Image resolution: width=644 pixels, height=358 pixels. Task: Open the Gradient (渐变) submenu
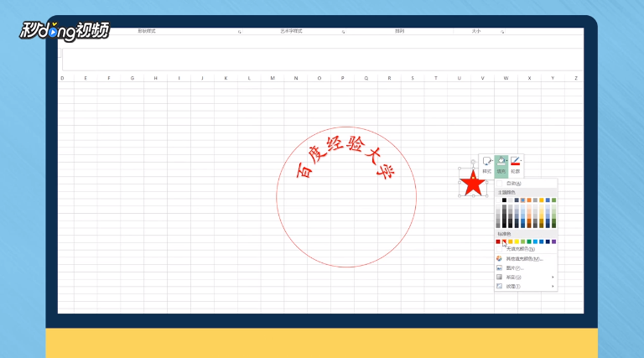tap(526, 278)
